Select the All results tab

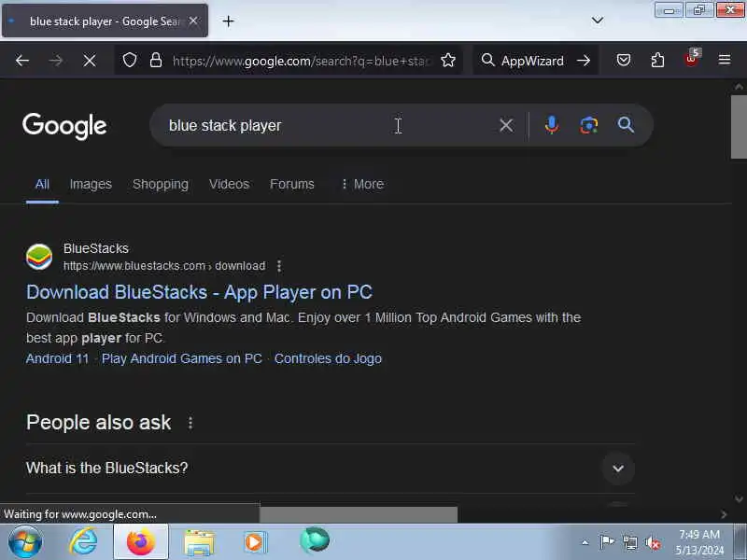[42, 184]
